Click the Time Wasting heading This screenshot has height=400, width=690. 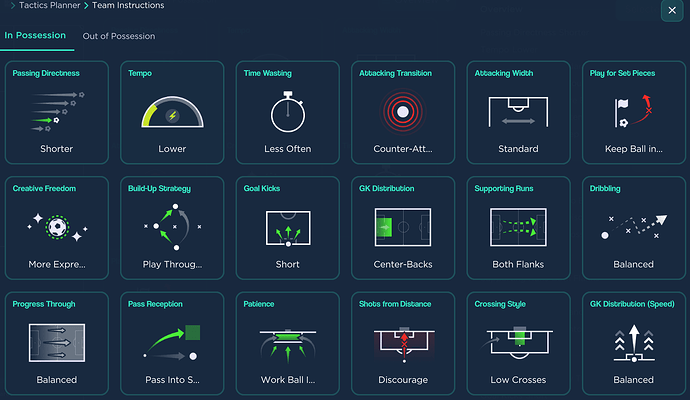268,73
